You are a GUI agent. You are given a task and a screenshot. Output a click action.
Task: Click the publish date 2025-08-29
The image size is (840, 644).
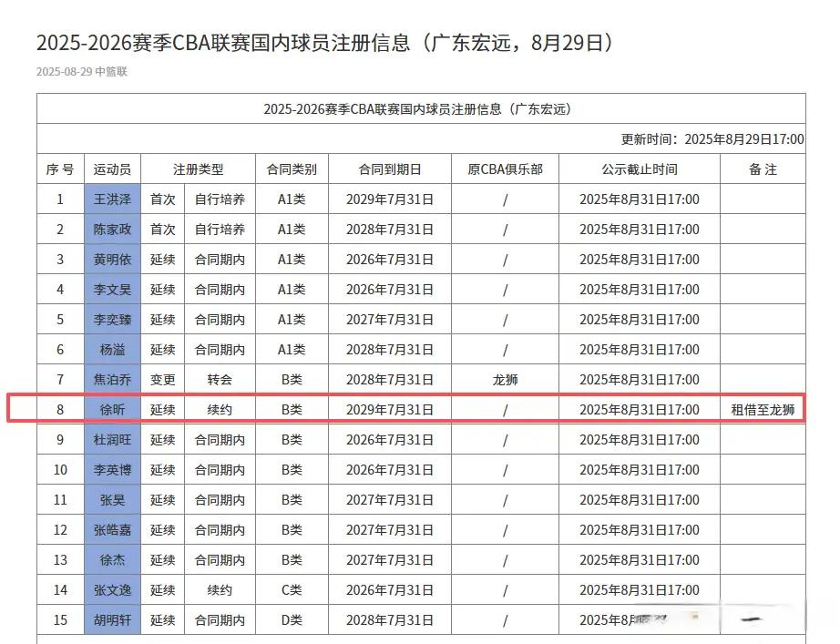(x=65, y=72)
